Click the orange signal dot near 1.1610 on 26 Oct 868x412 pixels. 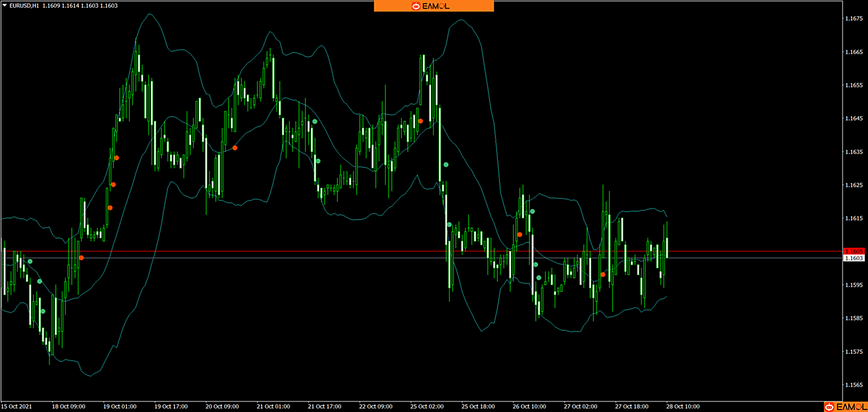[520, 235]
